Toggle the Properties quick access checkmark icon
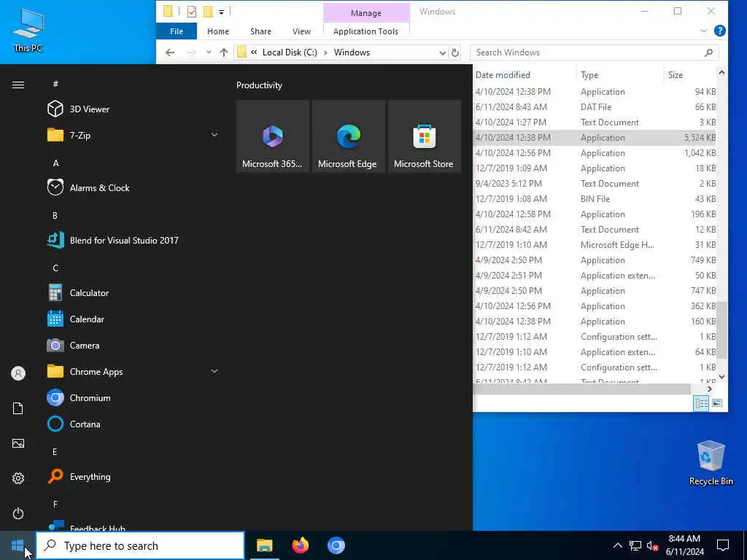This screenshot has height=560, width=747. [x=192, y=12]
